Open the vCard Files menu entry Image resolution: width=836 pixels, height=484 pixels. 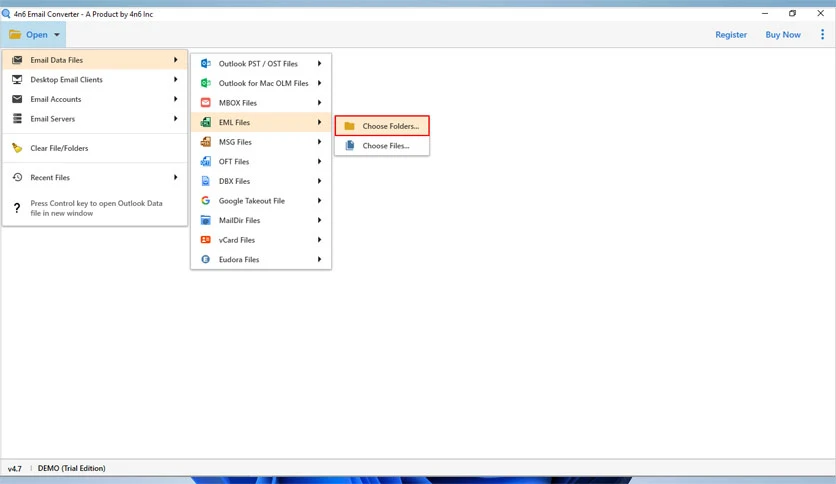pyautogui.click(x=261, y=240)
